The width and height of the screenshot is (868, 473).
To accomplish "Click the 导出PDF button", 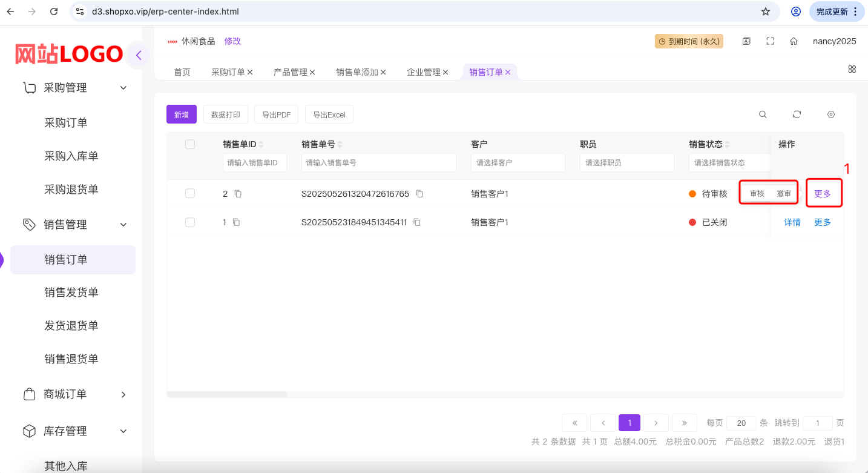I will click(x=276, y=114).
